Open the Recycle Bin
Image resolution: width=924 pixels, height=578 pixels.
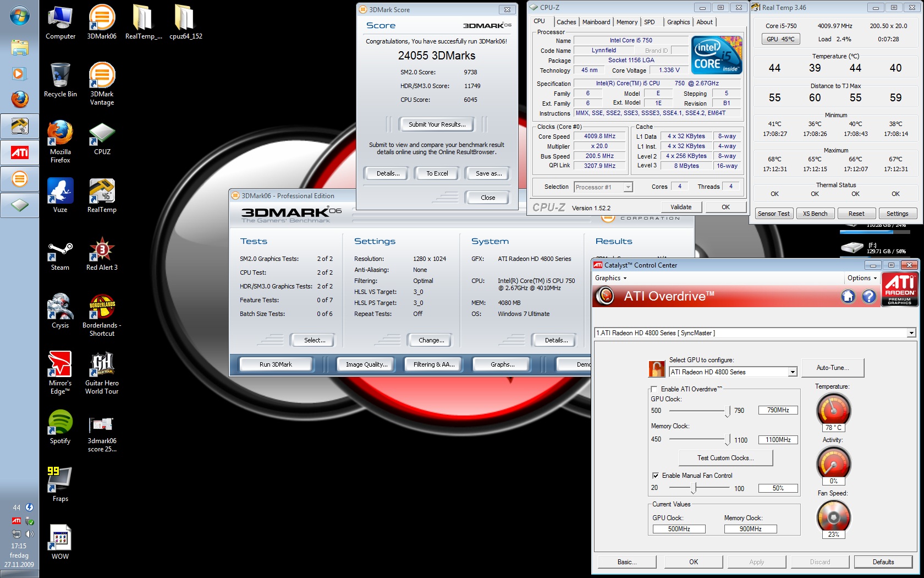61,80
